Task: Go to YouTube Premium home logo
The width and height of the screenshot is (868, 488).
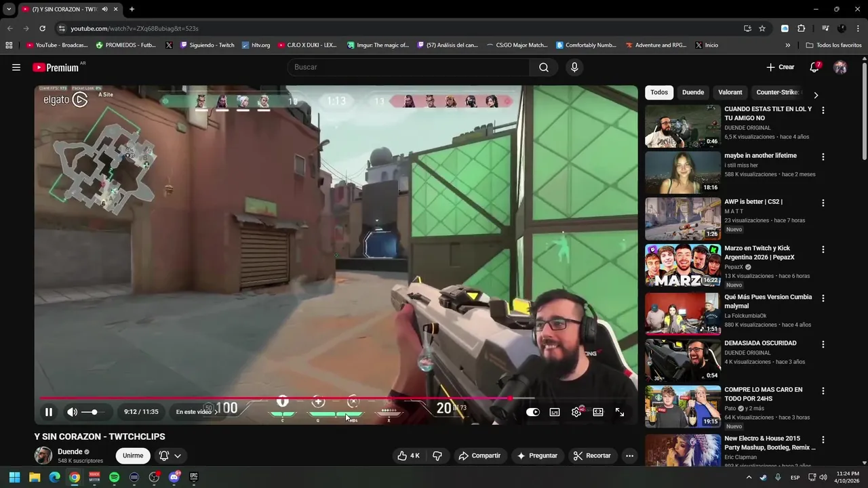Action: (x=56, y=67)
